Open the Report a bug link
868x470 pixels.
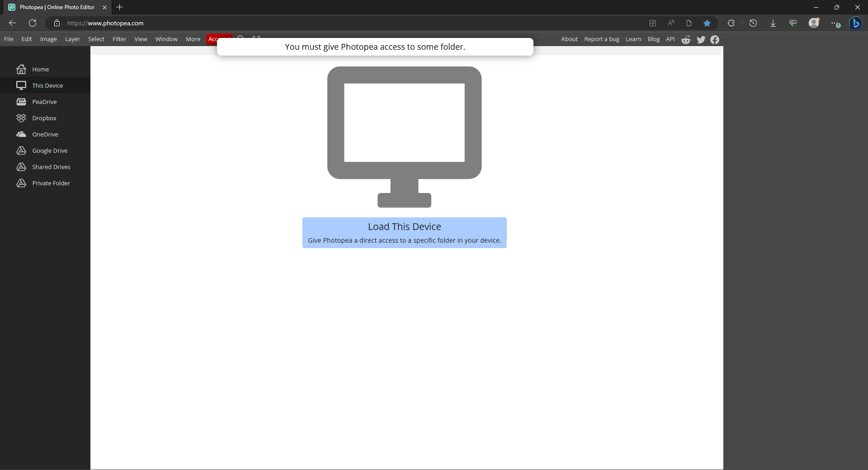[x=601, y=39]
